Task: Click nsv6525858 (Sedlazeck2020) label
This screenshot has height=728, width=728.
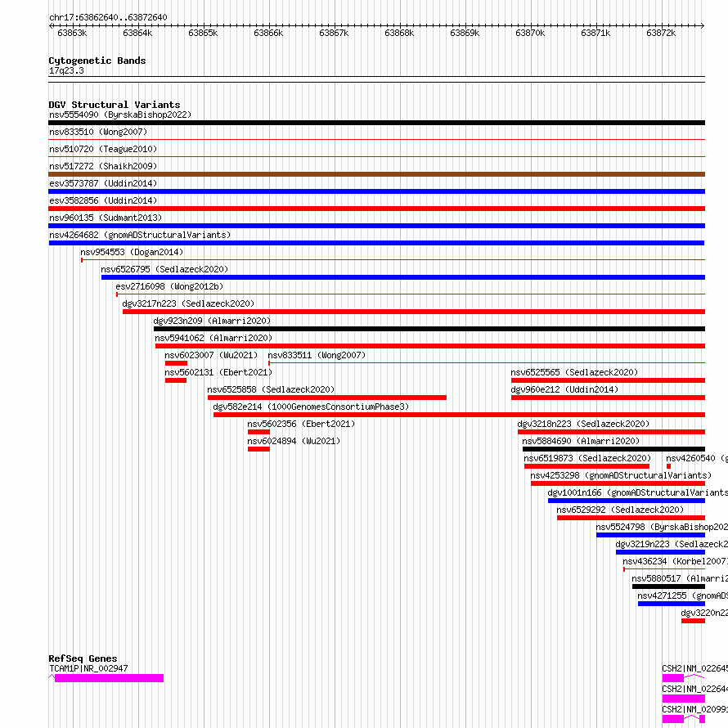Action: 271,389
